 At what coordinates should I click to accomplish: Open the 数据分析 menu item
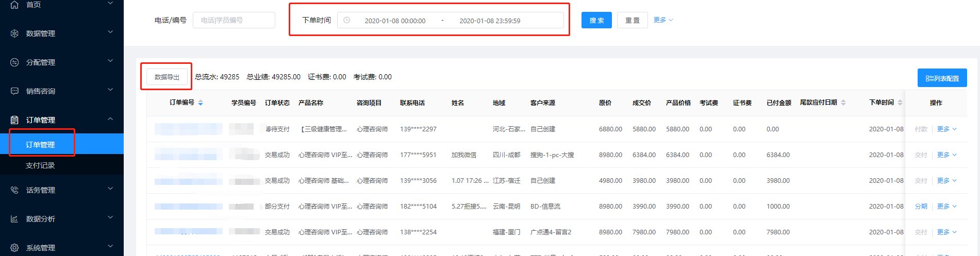[62, 219]
